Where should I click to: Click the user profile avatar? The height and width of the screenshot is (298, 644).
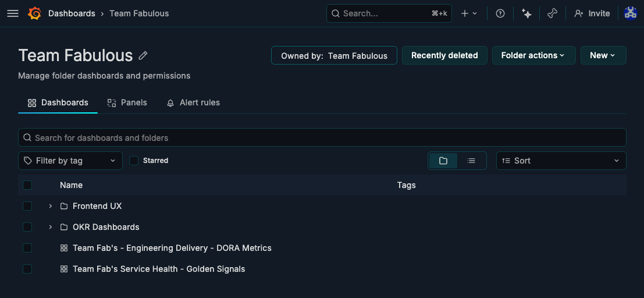click(630, 13)
